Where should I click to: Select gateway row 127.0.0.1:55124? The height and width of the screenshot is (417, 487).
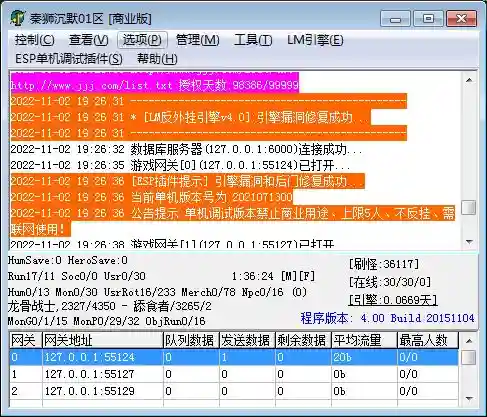point(234,357)
